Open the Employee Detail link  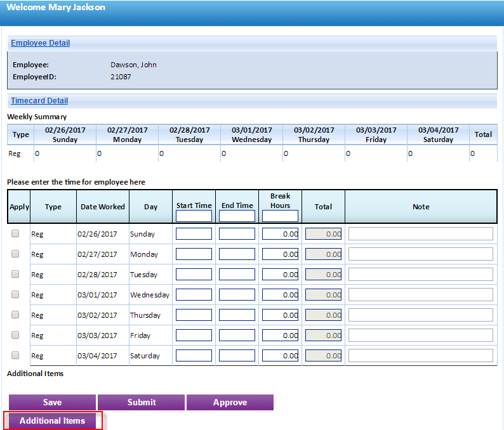click(x=40, y=43)
